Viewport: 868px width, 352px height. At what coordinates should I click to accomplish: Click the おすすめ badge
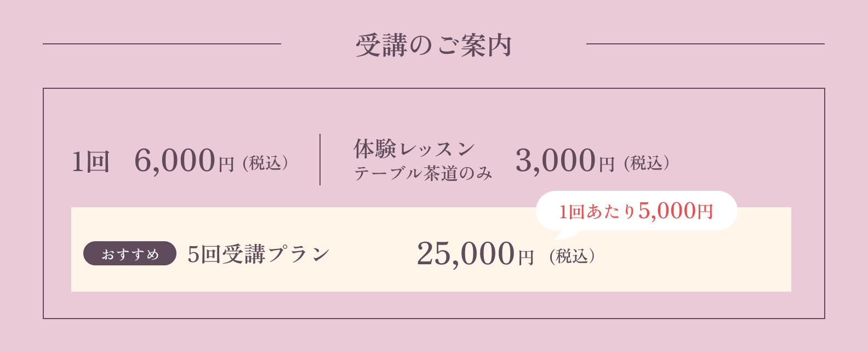tap(130, 254)
